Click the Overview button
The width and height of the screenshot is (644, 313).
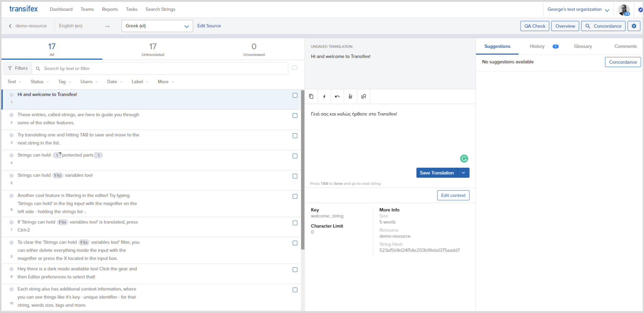pyautogui.click(x=565, y=26)
